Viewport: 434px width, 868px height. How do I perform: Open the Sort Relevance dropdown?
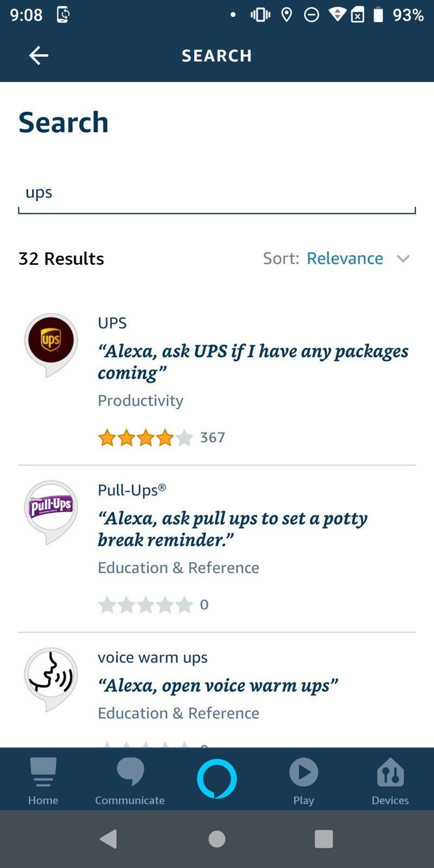click(345, 258)
